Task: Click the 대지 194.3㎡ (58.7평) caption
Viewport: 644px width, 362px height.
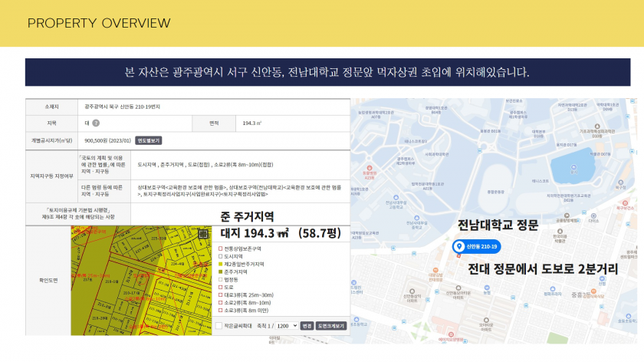Action: tap(281, 233)
